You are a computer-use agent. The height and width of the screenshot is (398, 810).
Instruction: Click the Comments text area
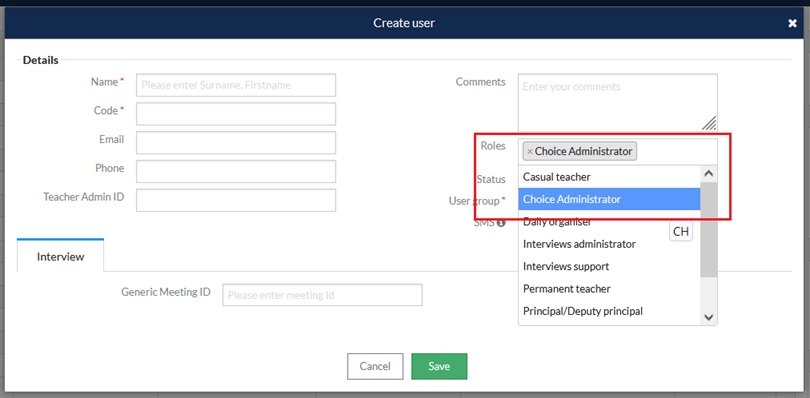click(x=618, y=102)
